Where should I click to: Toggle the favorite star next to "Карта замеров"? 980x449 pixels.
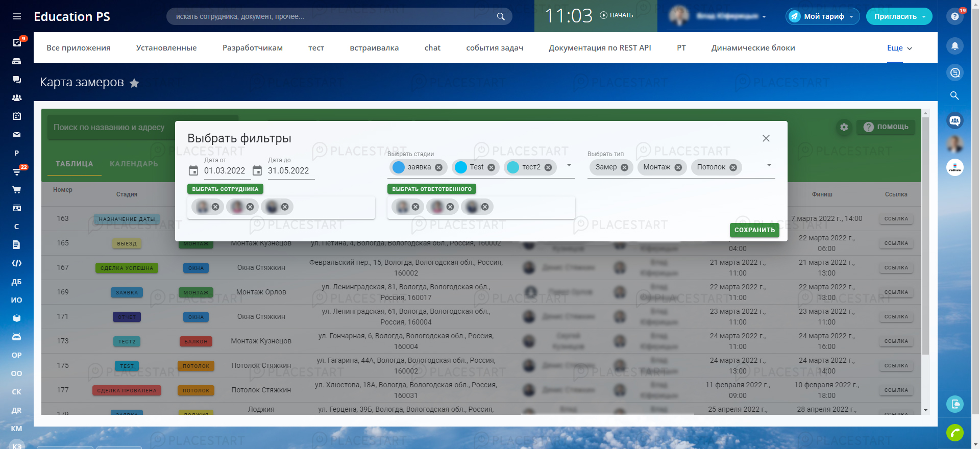point(134,83)
